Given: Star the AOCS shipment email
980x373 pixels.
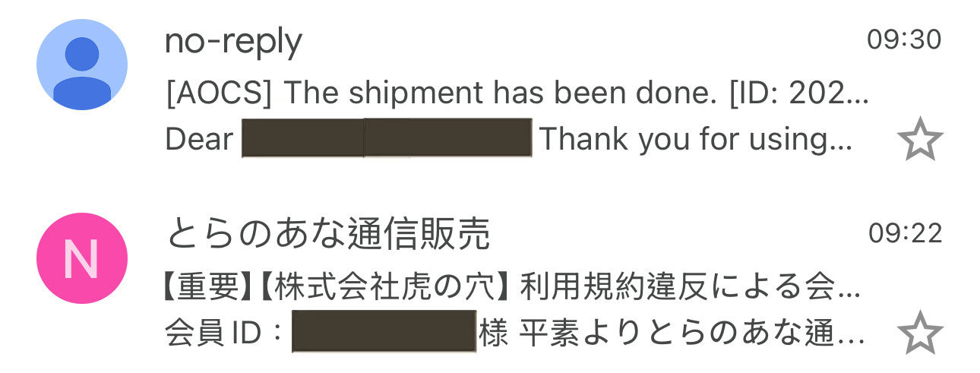Looking at the screenshot, I should pyautogui.click(x=920, y=140).
